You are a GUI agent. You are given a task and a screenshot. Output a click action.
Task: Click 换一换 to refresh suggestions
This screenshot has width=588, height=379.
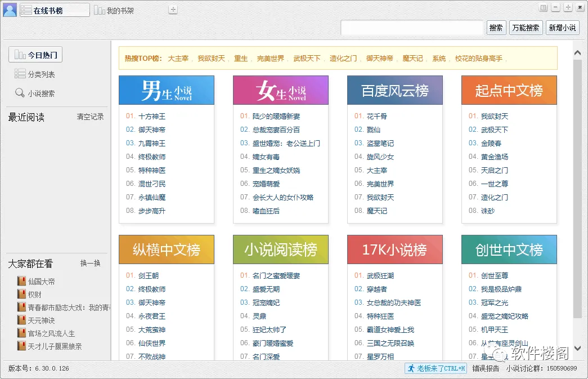pyautogui.click(x=90, y=263)
